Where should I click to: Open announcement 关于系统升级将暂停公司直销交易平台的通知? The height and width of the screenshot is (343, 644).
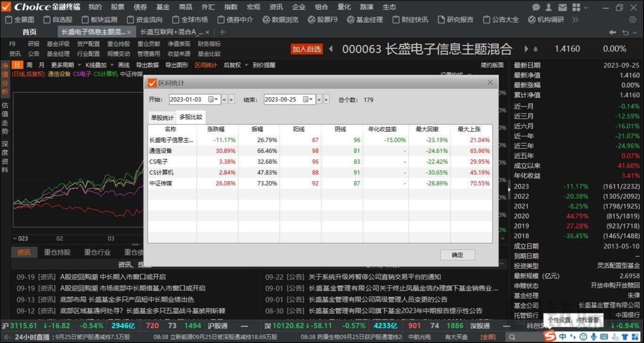click(375, 277)
